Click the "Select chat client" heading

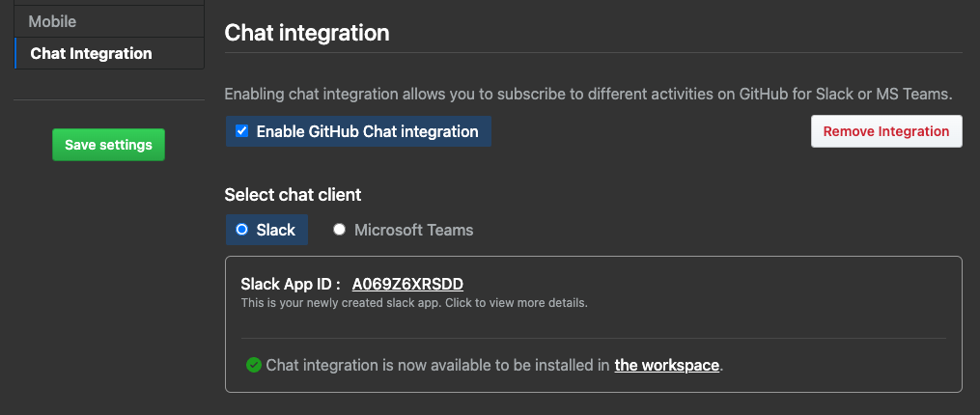click(293, 195)
